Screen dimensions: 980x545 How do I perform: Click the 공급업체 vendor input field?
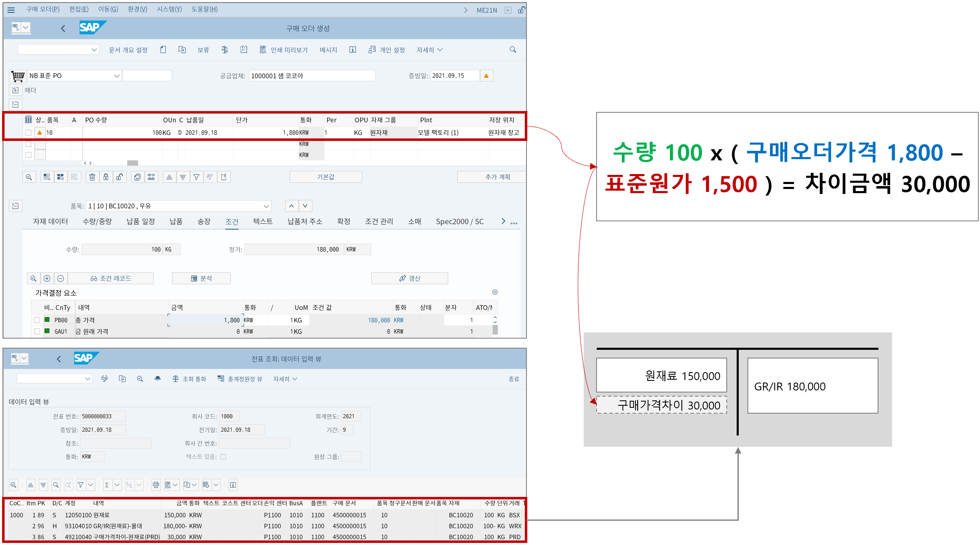(x=312, y=76)
